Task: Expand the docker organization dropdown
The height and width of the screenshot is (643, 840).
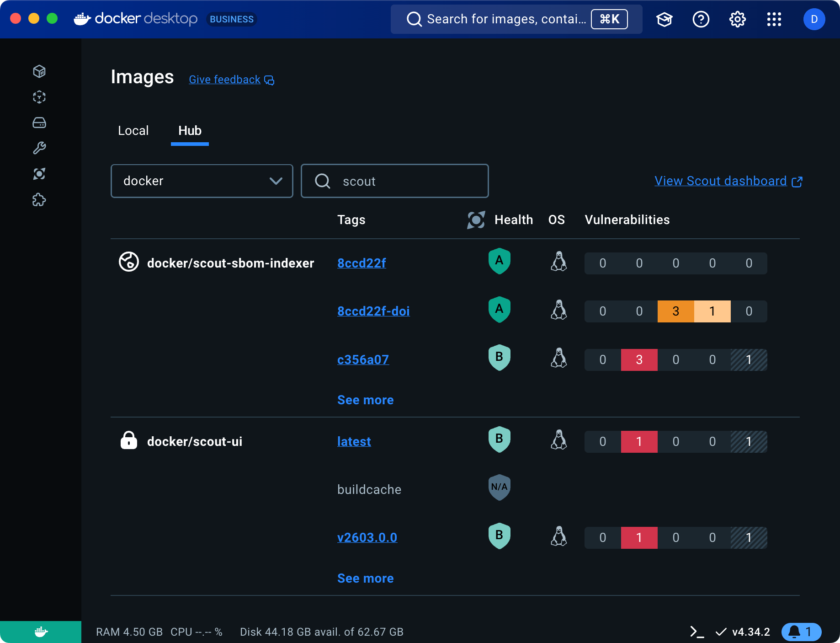Action: [202, 181]
